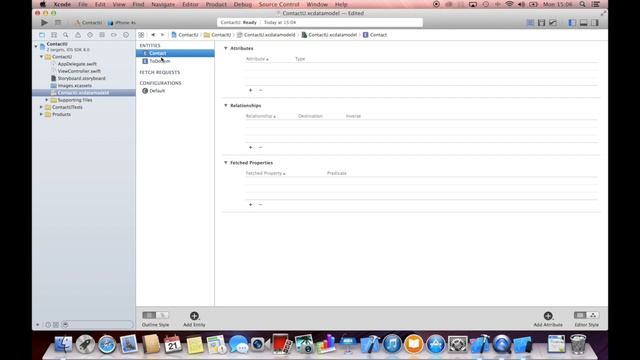
Task: Show the Project navigator
Action: pos(42,35)
